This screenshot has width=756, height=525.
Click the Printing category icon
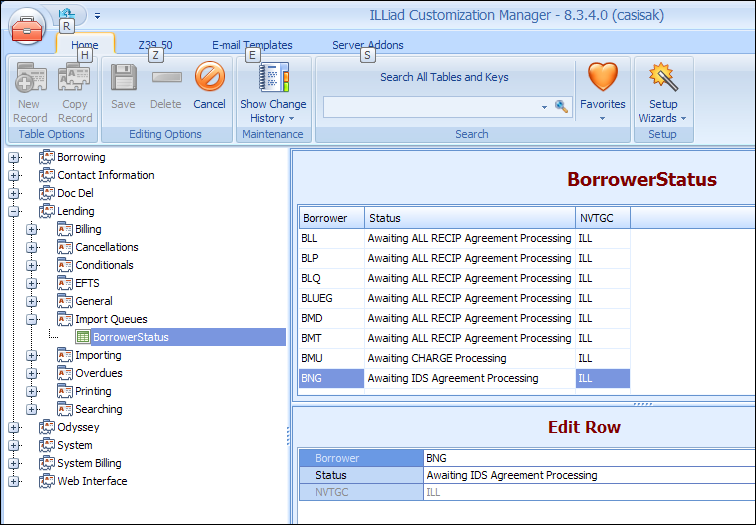click(x=65, y=391)
